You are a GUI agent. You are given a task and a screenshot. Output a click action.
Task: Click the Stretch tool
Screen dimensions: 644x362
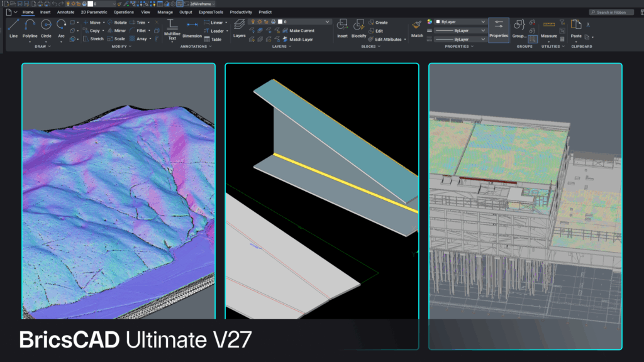click(93, 39)
